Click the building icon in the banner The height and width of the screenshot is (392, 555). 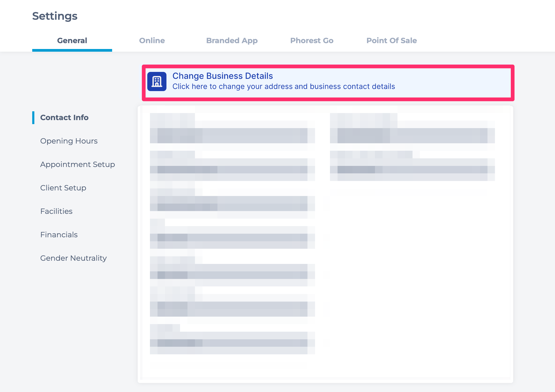157,81
